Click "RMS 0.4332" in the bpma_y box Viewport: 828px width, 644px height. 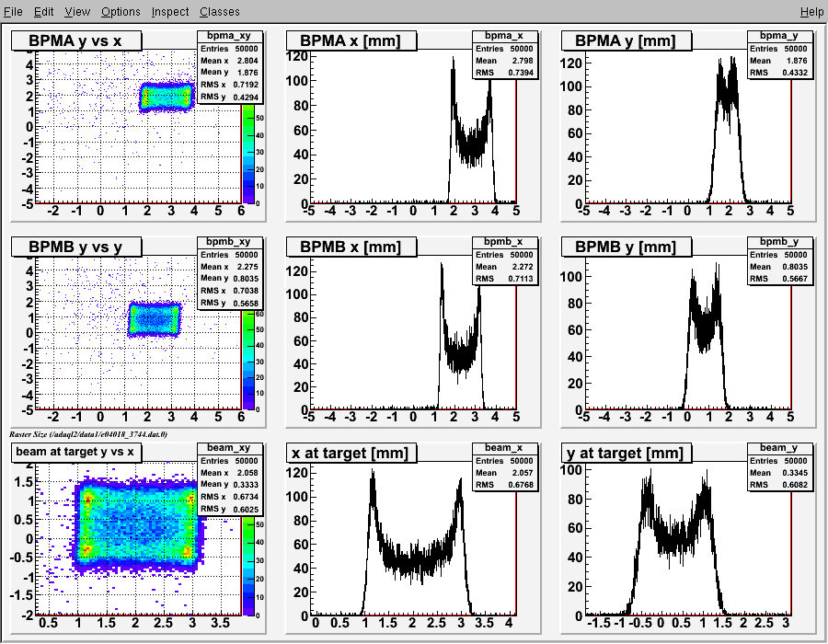tap(779, 73)
